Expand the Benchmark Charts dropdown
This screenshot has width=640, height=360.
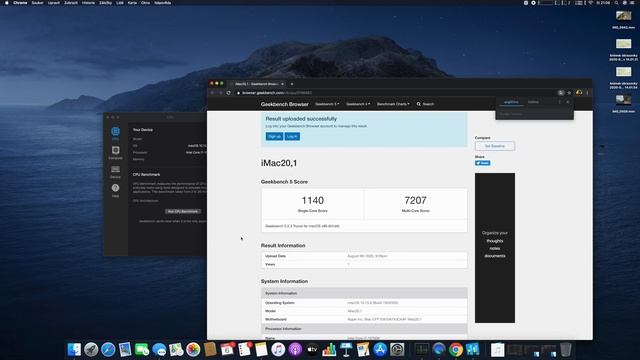[393, 104]
